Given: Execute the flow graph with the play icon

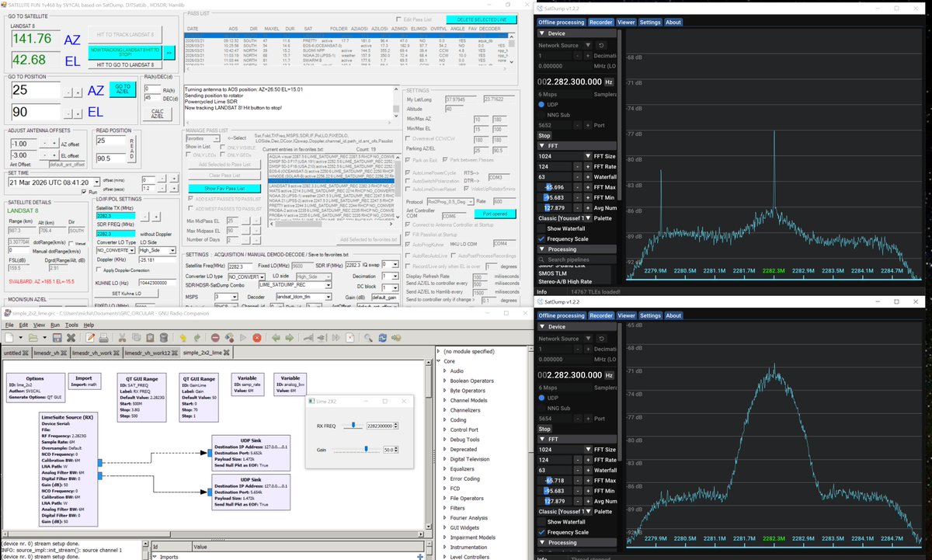Looking at the screenshot, I should tap(243, 338).
